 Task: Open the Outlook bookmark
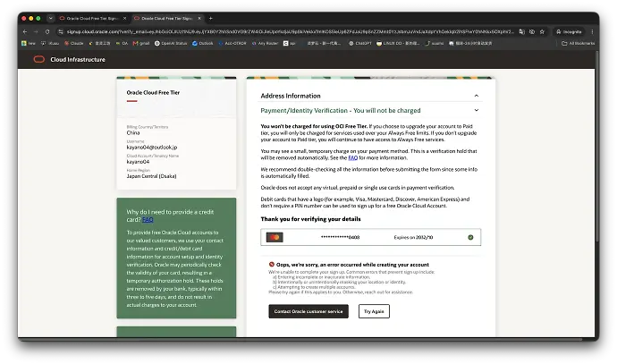[x=203, y=43]
